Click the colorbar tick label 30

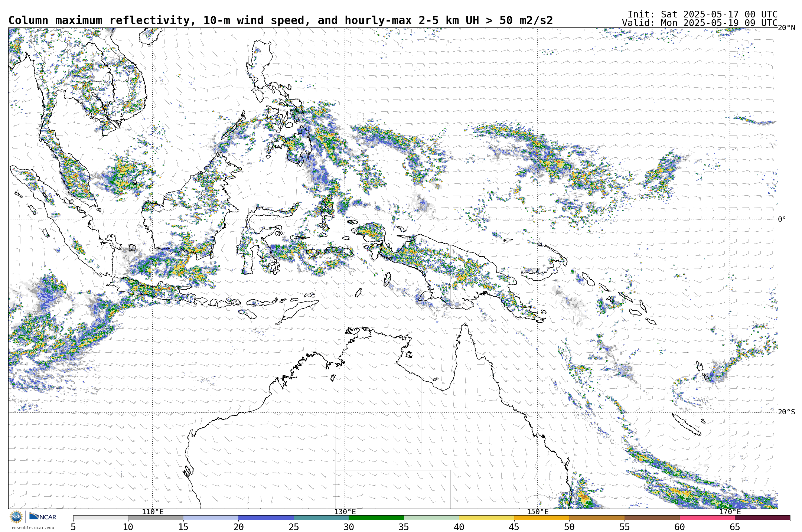pos(349,527)
